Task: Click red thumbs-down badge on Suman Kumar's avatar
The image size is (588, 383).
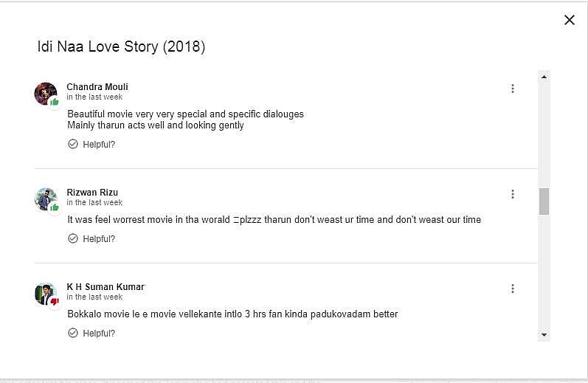Action: 55,301
